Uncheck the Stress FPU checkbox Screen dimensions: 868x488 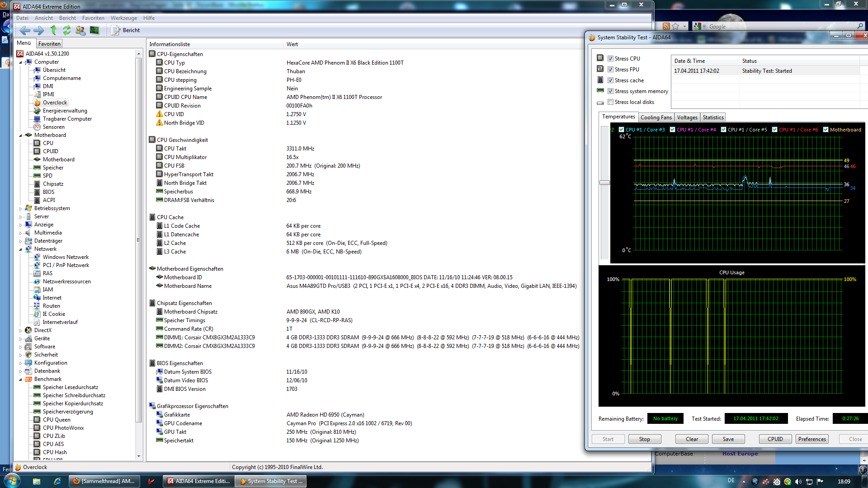coord(610,70)
